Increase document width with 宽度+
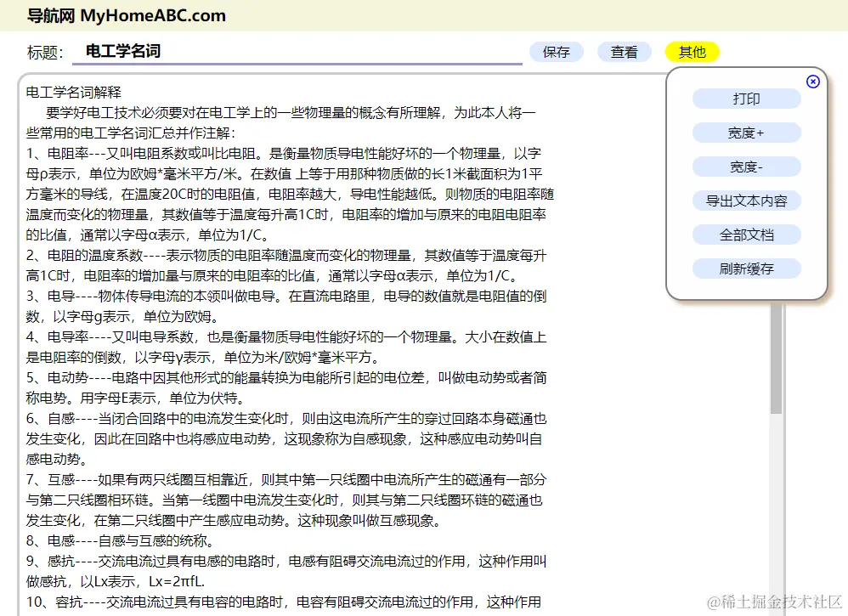 coord(746,133)
